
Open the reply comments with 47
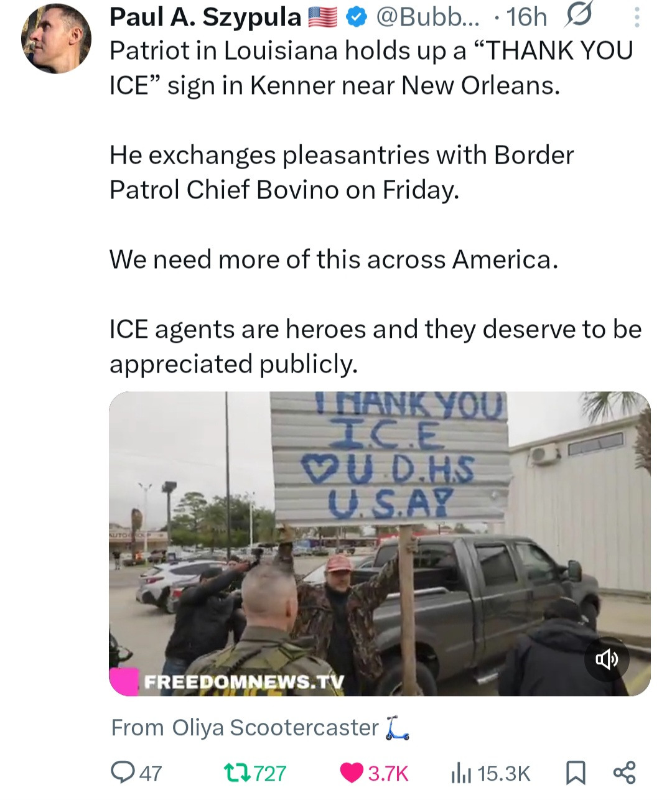pos(136,773)
